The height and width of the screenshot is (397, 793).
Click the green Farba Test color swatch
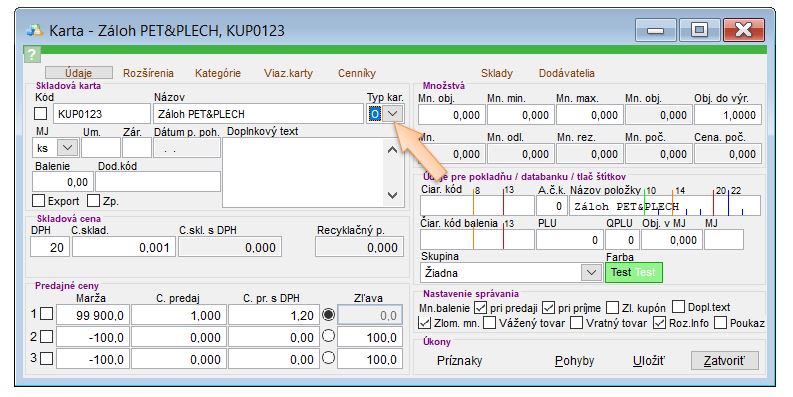[634, 273]
